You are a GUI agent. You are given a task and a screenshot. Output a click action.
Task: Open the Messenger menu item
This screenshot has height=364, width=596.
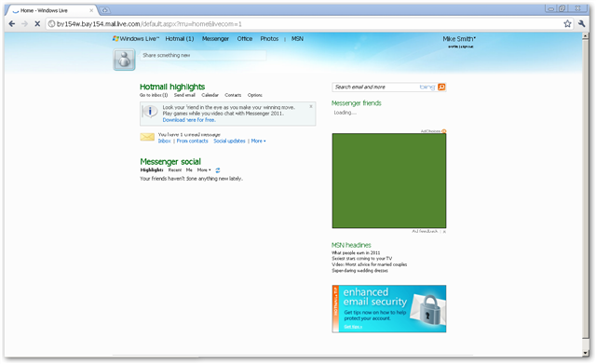coord(215,39)
